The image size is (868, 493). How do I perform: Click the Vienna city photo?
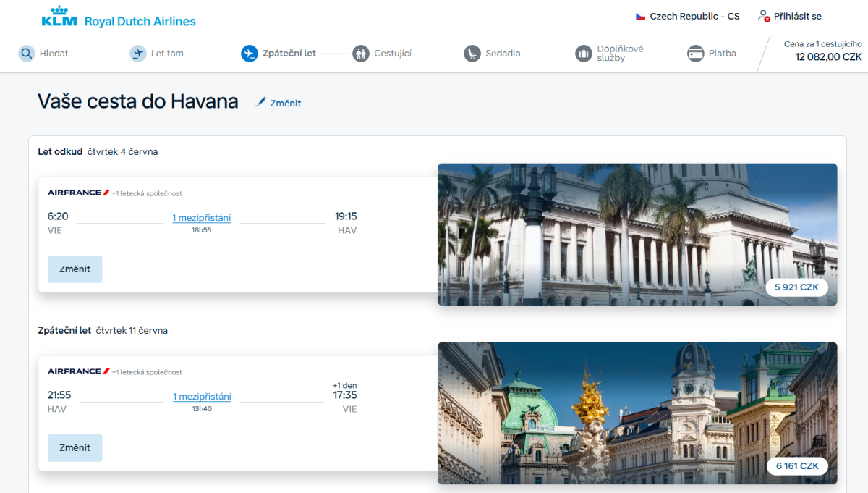637,413
